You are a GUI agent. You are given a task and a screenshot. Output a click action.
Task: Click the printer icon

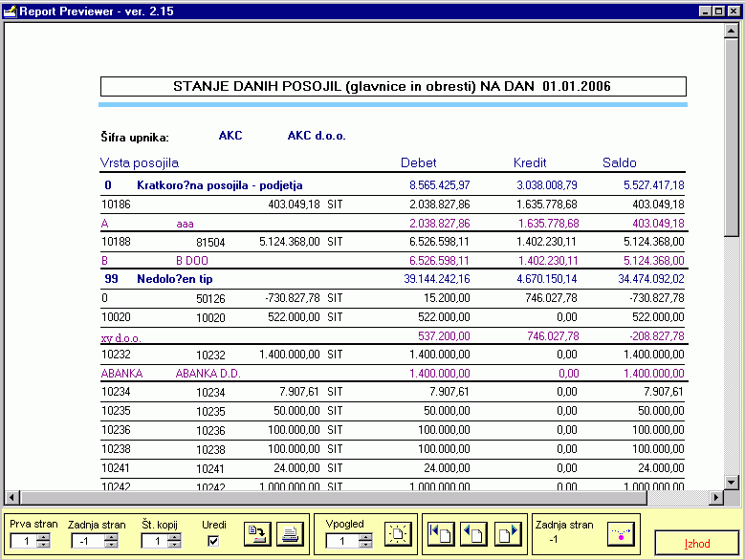[290, 534]
